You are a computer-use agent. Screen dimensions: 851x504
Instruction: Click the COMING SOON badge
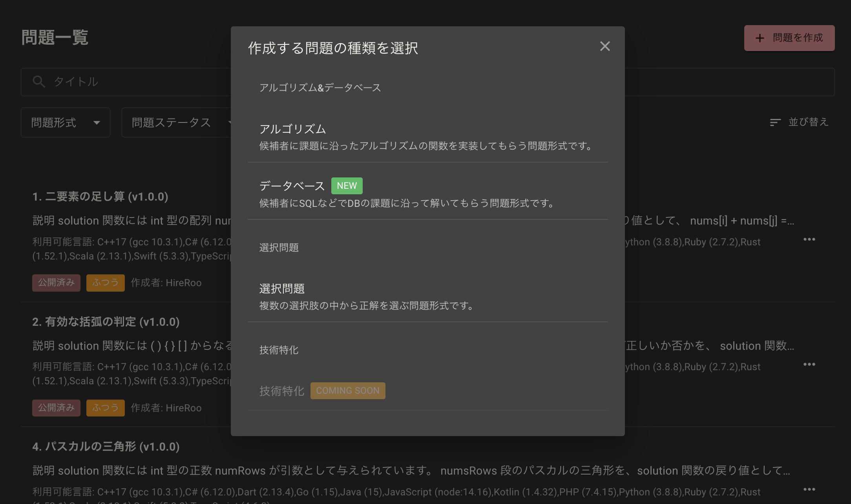tap(347, 391)
